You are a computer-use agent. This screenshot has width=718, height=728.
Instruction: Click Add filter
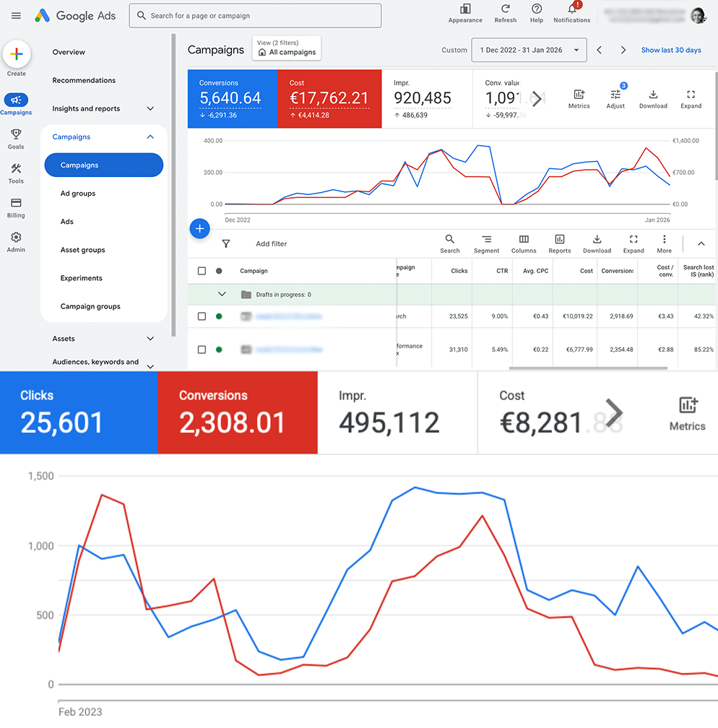[271, 244]
